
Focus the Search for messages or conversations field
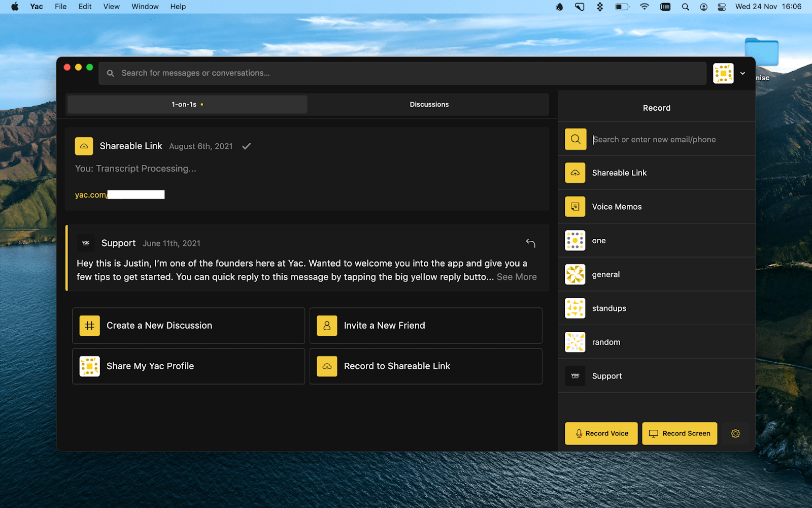tap(402, 73)
